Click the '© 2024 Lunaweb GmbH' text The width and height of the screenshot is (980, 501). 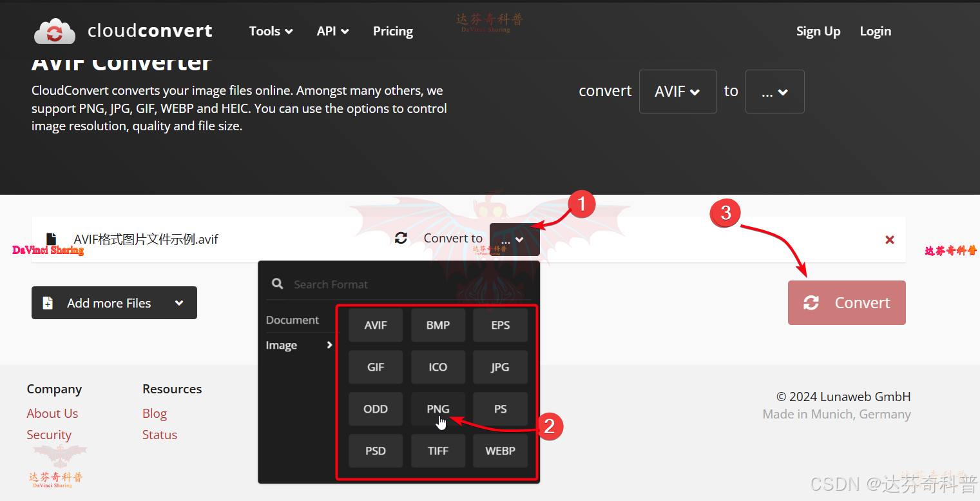pos(843,397)
